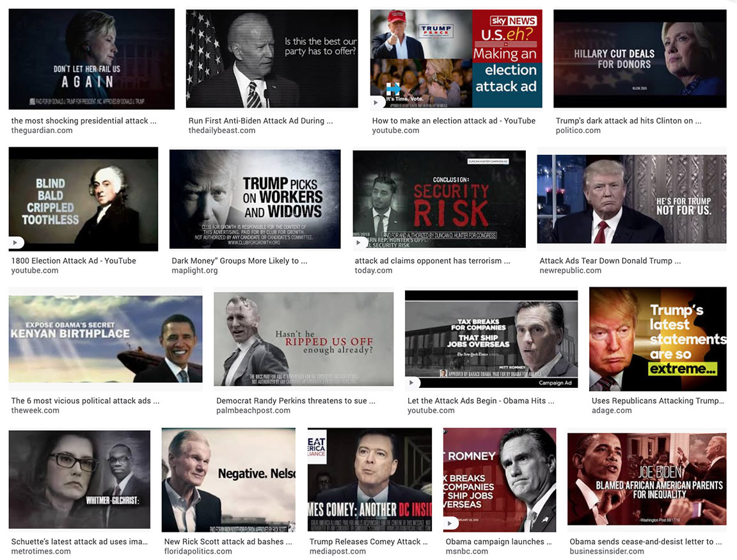The width and height of the screenshot is (737, 560).
Task: Click play icon on 1800 Election Attack Ad
Action: pos(15,243)
